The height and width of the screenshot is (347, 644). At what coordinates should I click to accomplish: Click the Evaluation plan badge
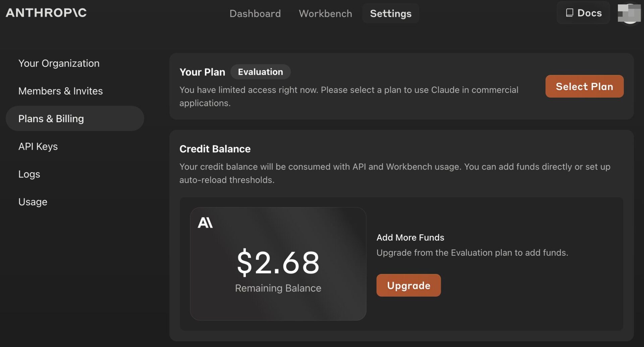[260, 72]
